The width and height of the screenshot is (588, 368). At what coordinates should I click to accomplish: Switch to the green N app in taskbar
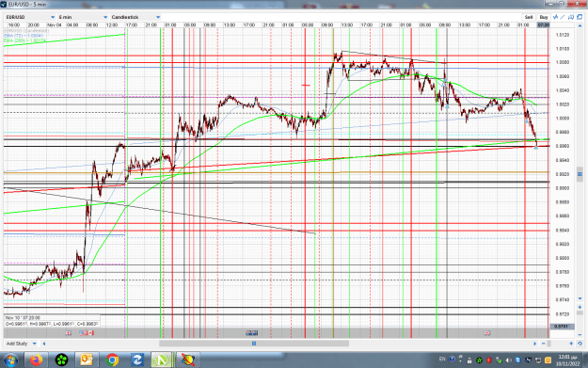(x=162, y=360)
